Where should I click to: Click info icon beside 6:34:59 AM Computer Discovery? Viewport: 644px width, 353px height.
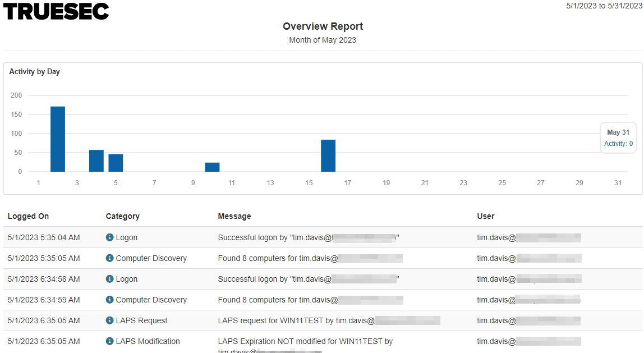click(109, 300)
